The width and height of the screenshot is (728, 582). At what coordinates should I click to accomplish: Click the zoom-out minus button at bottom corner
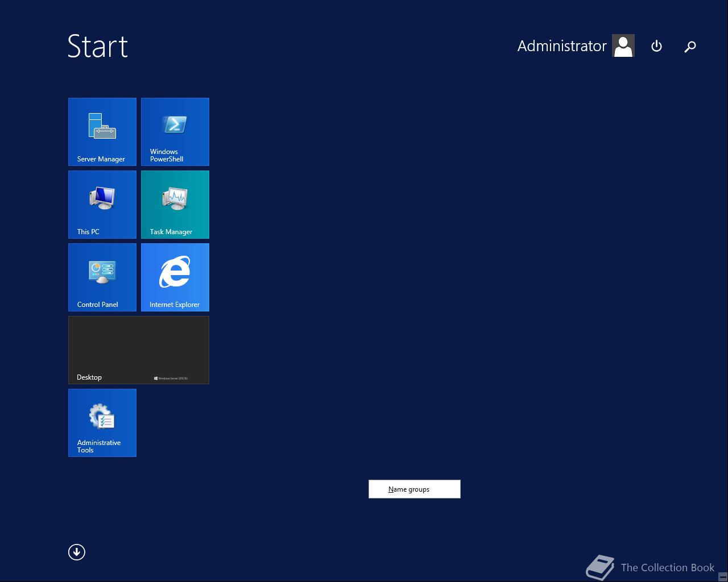click(723, 576)
